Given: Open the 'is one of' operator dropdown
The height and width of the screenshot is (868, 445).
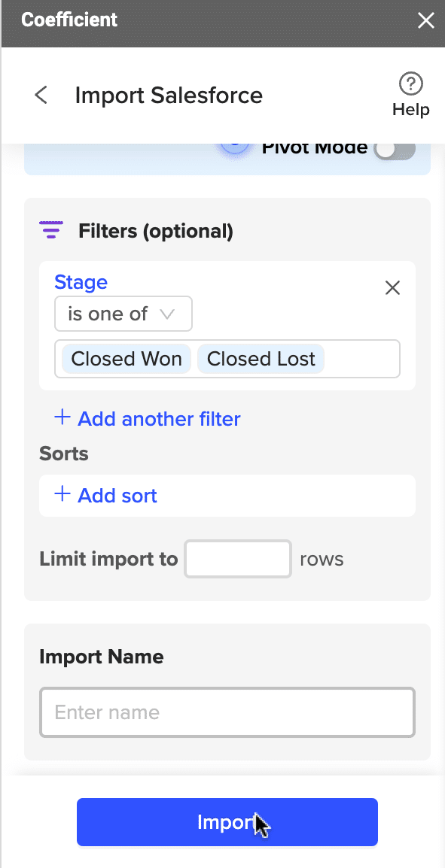Looking at the screenshot, I should (123, 314).
